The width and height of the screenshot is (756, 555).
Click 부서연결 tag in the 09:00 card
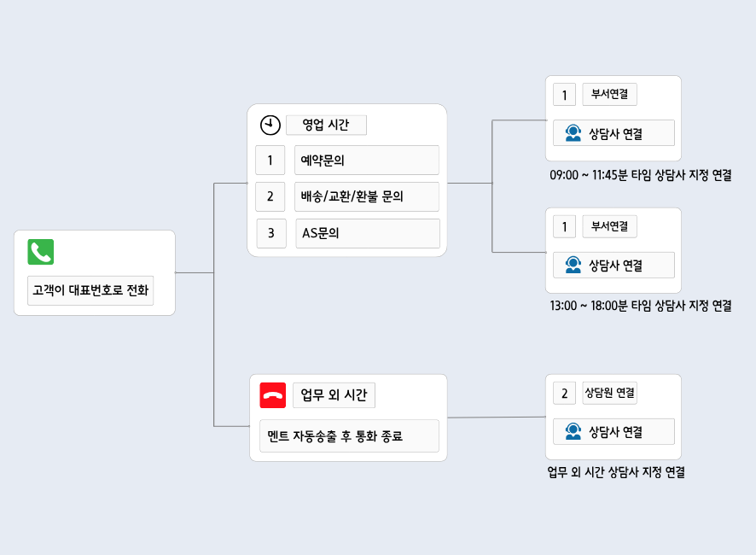point(609,94)
